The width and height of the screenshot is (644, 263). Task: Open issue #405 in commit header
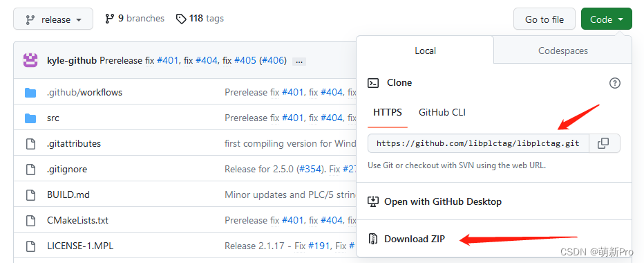point(245,60)
